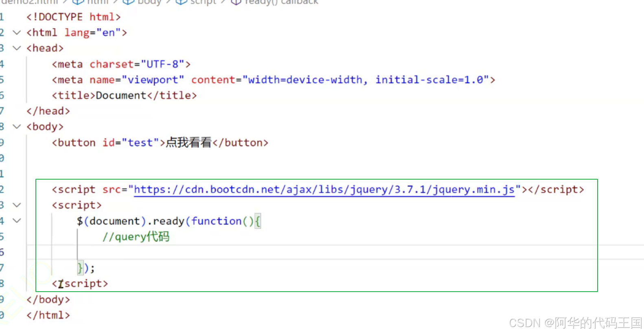Screen dimensions: 644x334
Task: Collapse the html lang="en" fold chevron
Action: click(x=17, y=32)
